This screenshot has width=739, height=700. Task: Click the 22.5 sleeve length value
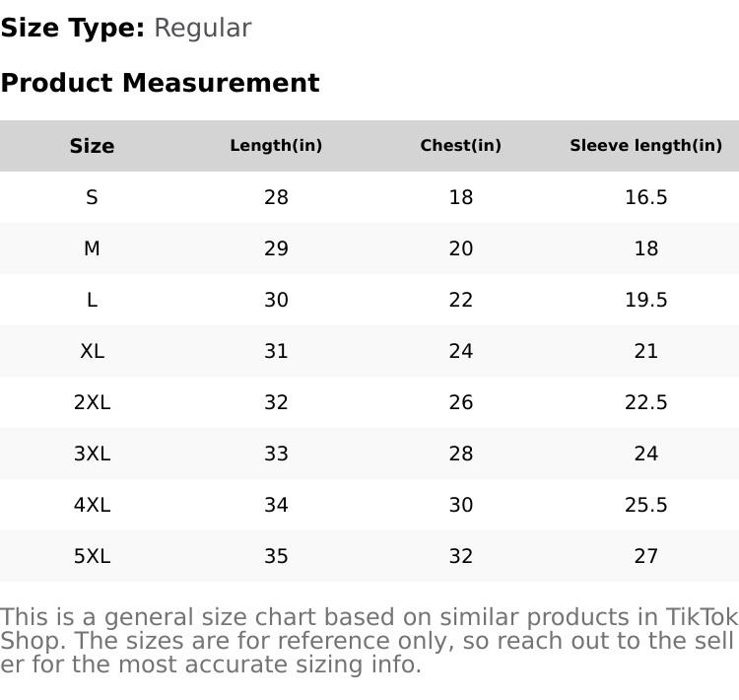click(645, 402)
